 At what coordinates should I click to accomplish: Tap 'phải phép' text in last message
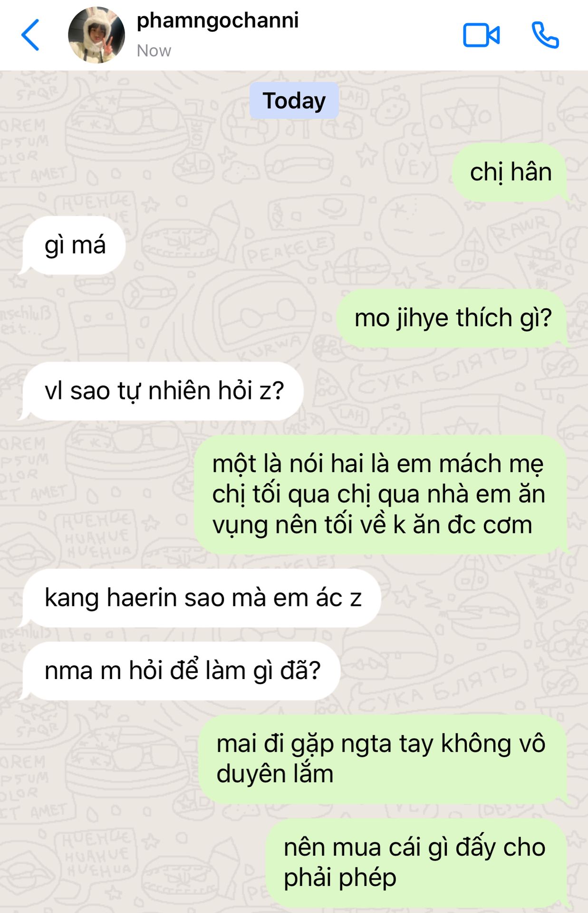click(340, 878)
